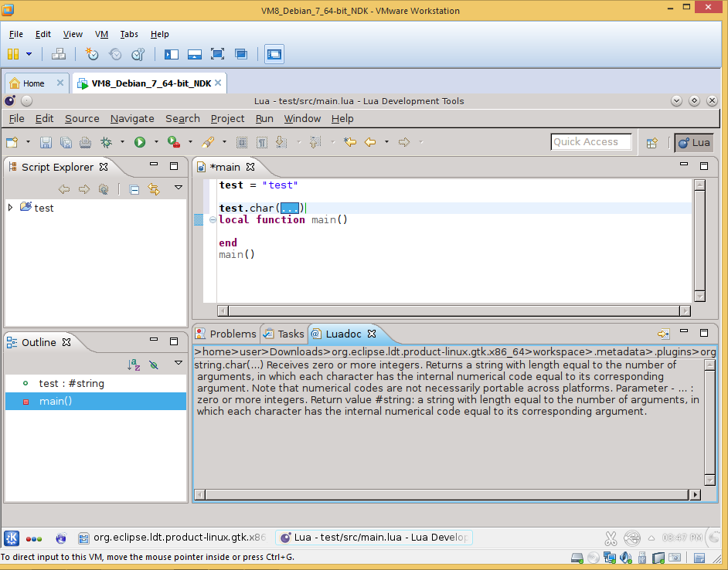728x570 pixels.
Task: Click the VMware pause VM icon
Action: 13,54
